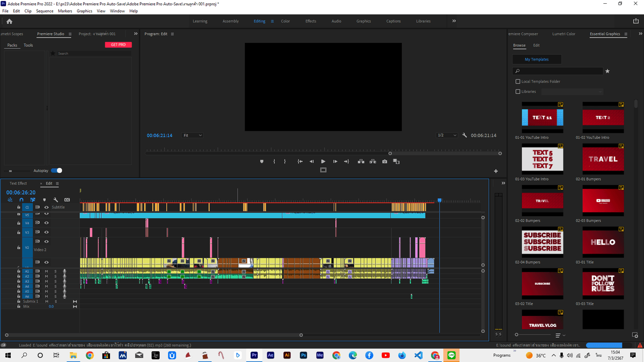The image size is (644, 362).
Task: Click the Extract button
Action: pos(372,161)
